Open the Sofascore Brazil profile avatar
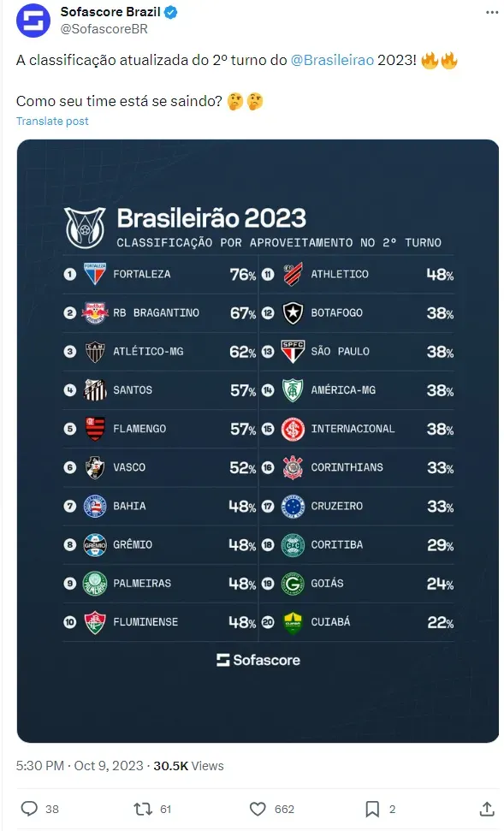The height and width of the screenshot is (831, 504). click(x=33, y=21)
